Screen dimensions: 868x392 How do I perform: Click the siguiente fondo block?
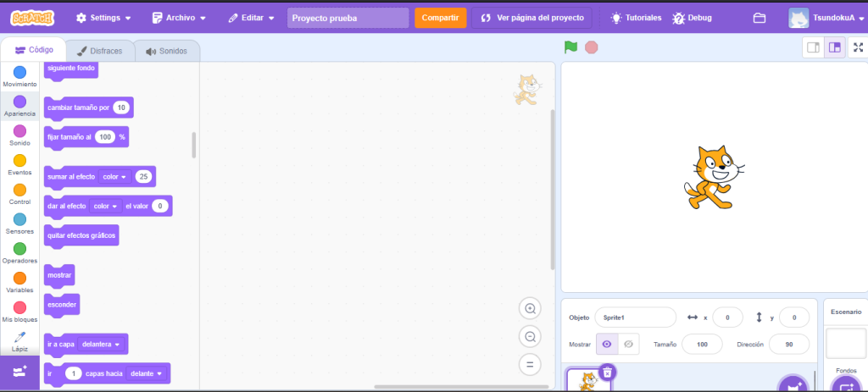[x=71, y=69]
